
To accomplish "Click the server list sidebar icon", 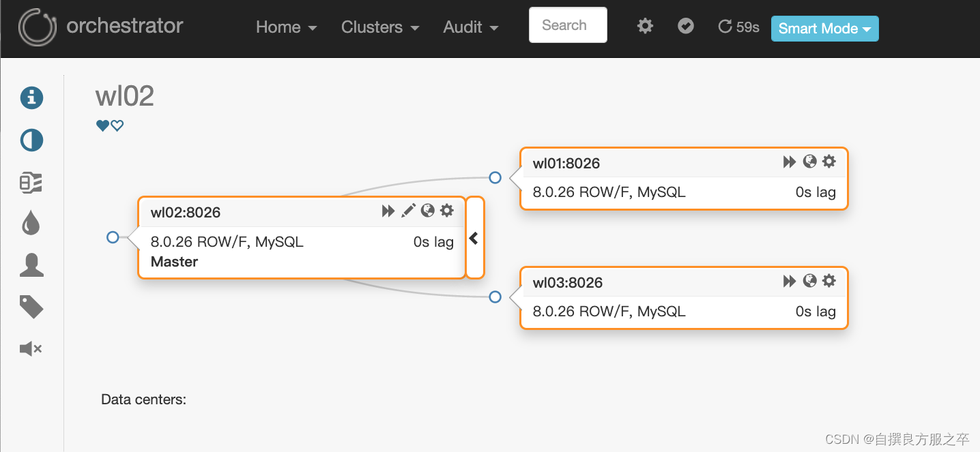I will [x=31, y=182].
